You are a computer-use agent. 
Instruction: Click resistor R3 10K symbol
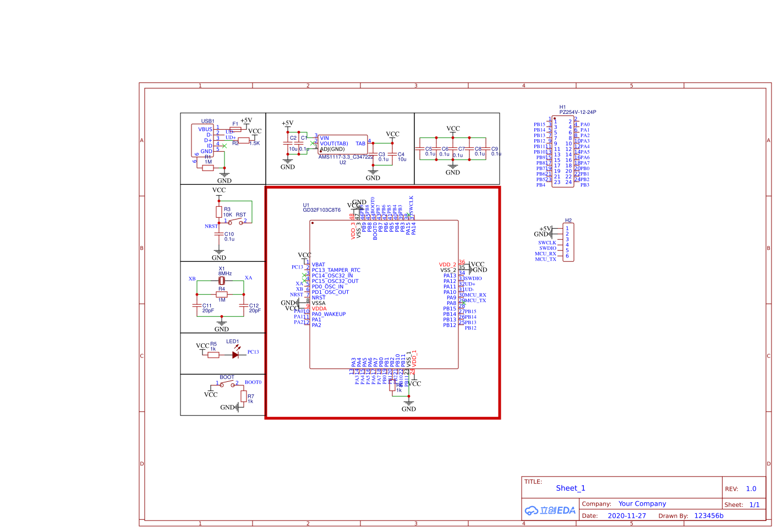219,212
